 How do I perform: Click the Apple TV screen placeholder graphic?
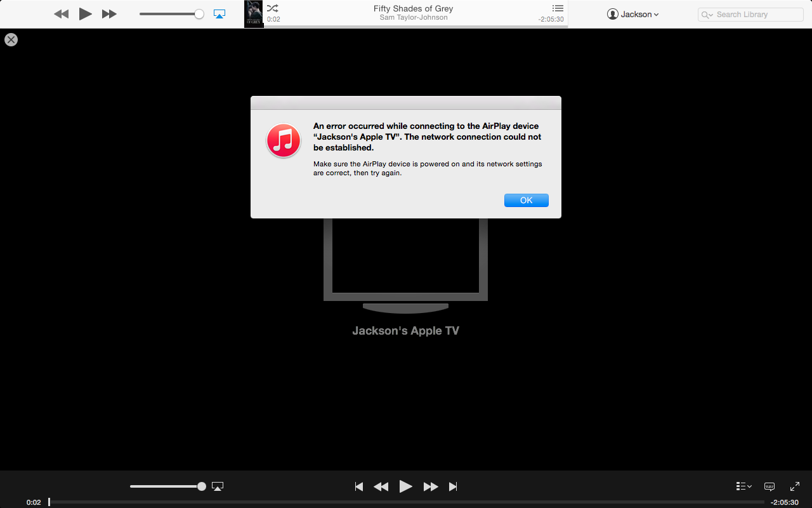point(406,265)
